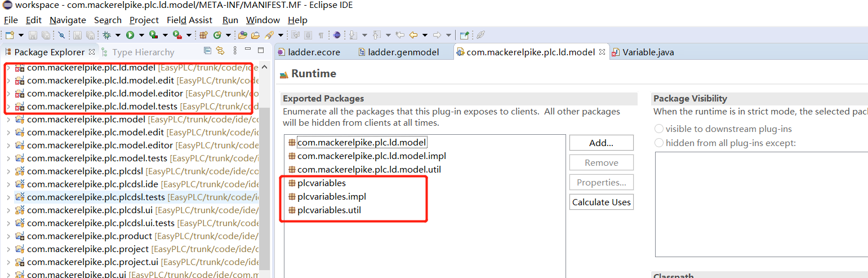The height and width of the screenshot is (278, 868).
Task: Click the Open Type folder icon
Action: [243, 35]
